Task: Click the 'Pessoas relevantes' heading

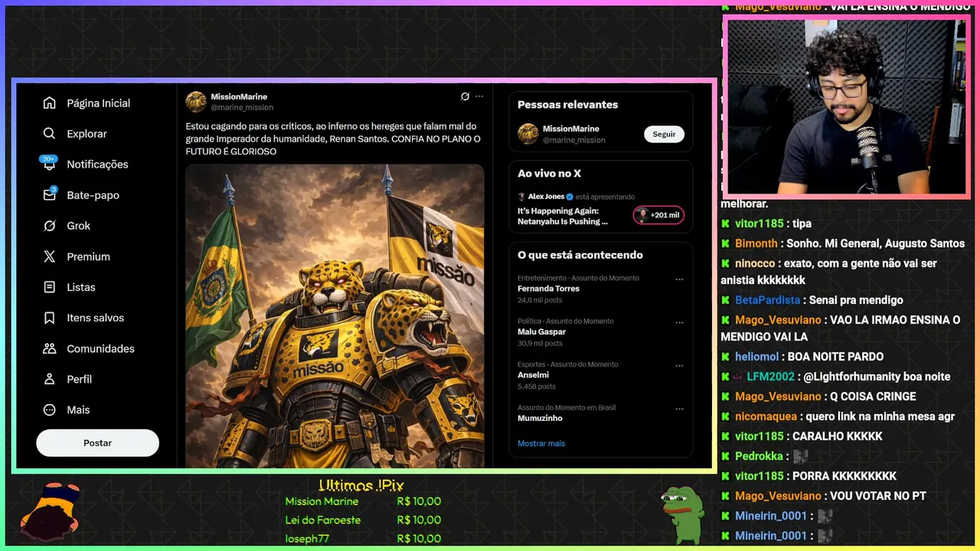Action: pyautogui.click(x=567, y=105)
